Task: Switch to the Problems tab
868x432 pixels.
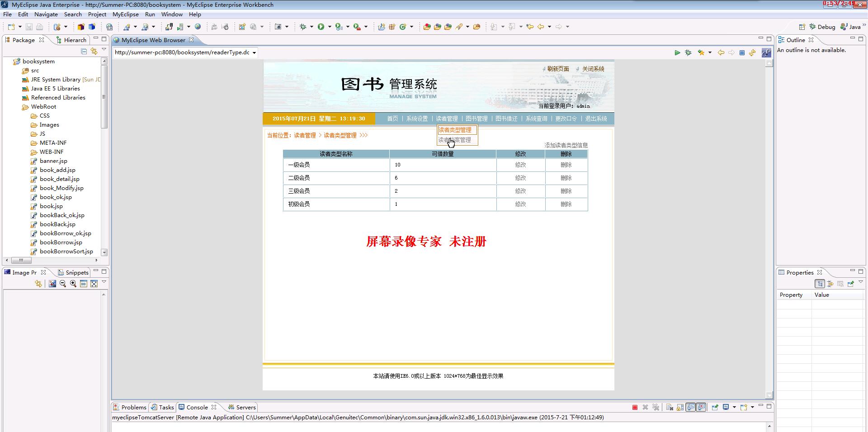Action: coord(130,407)
